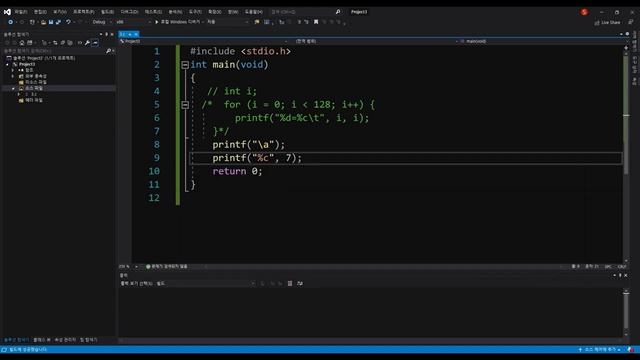Click the editor vertical scrollbar thumb
The image size is (640, 360).
tap(626, 114)
